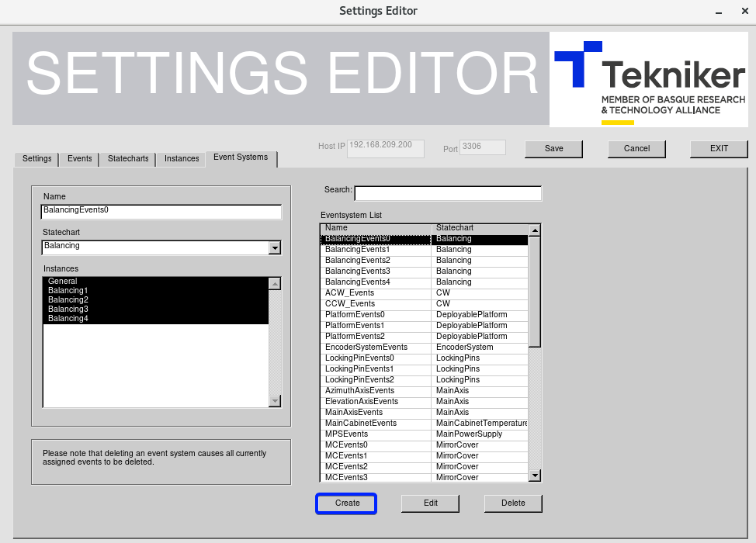Image resolution: width=756 pixels, height=543 pixels.
Task: Select the BalancingEvents2 row
Action: (x=425, y=261)
